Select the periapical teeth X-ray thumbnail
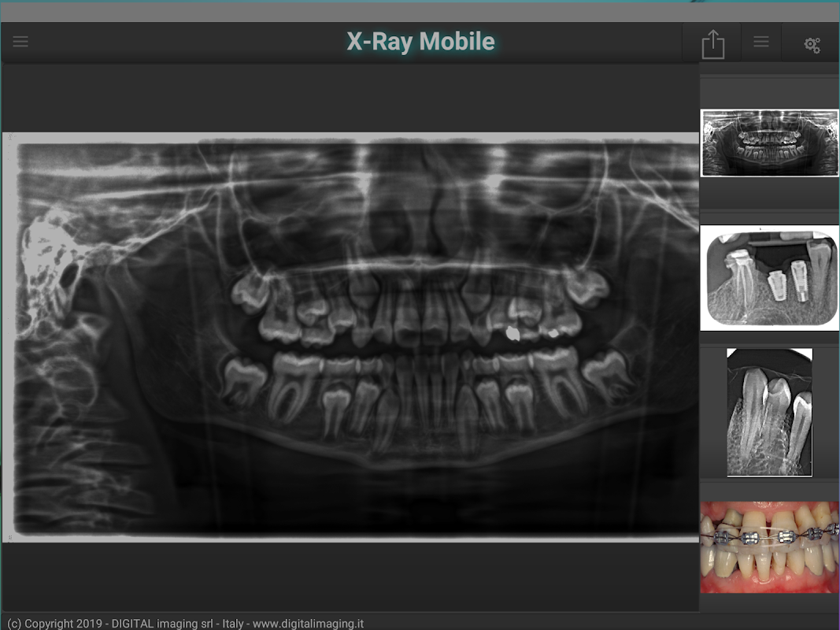This screenshot has height=630, width=840. tap(769, 413)
